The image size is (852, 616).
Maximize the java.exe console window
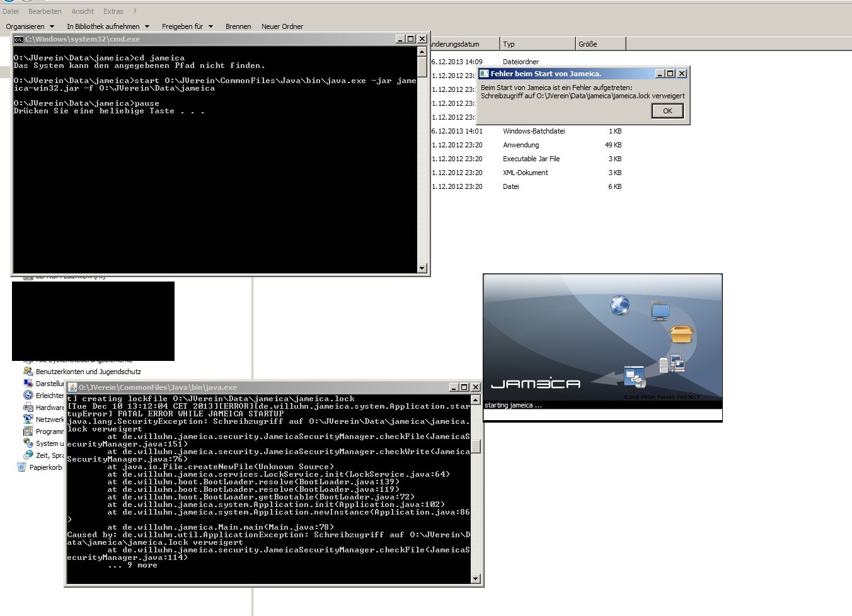point(464,387)
